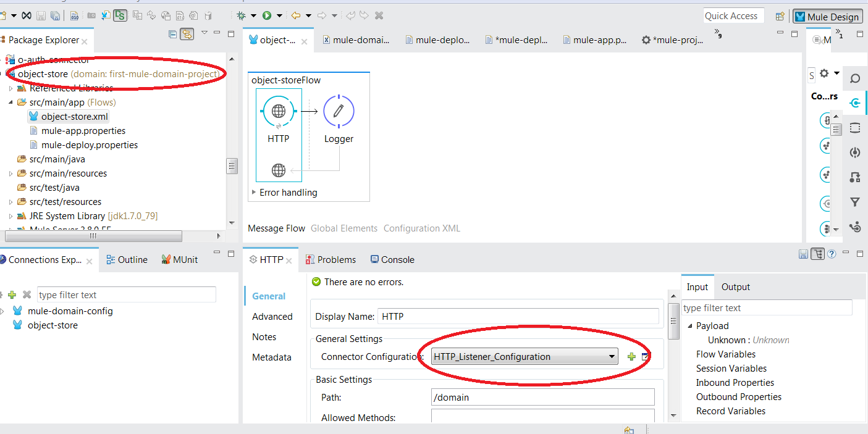Click the Path input field
Screen dimensions: 868x434
point(542,397)
